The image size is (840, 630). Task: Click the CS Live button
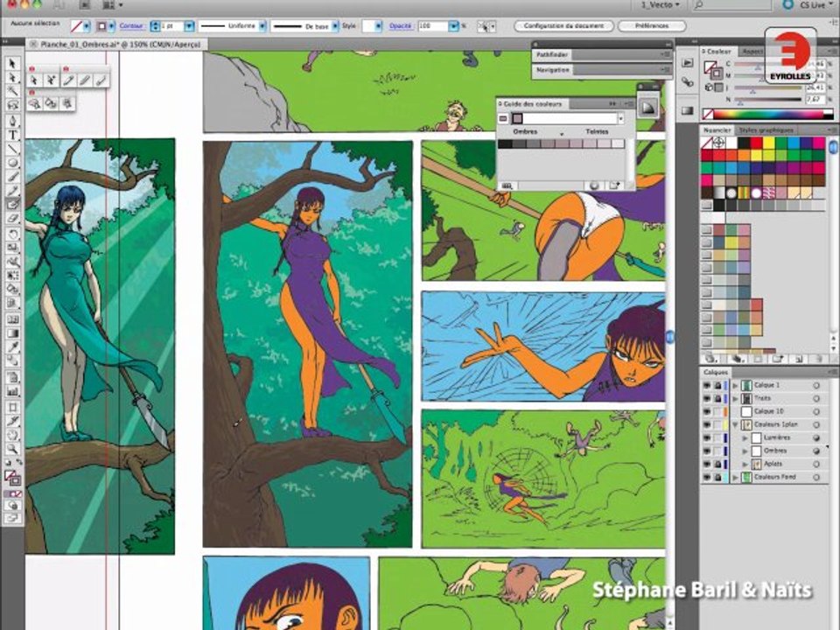tap(809, 5)
